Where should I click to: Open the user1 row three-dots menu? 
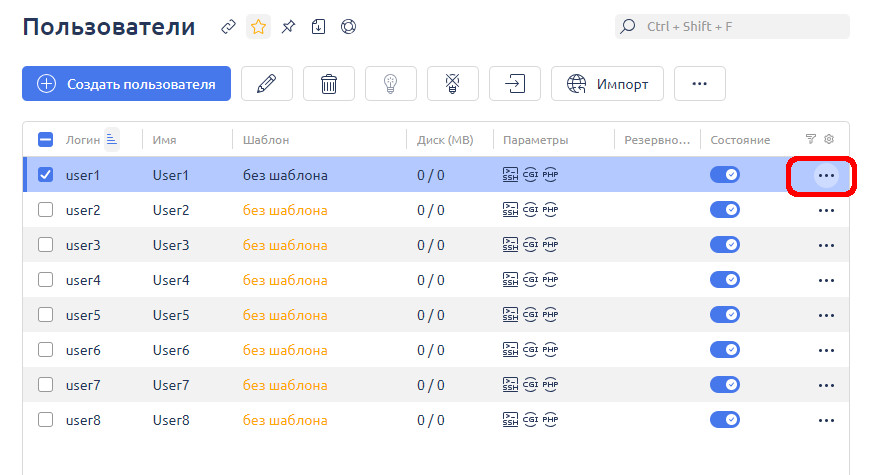click(x=826, y=175)
